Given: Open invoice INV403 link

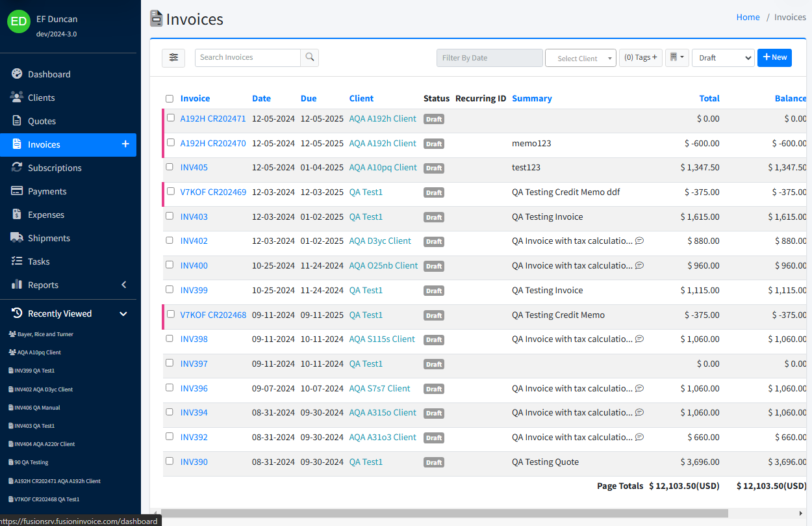Looking at the screenshot, I should (194, 217).
